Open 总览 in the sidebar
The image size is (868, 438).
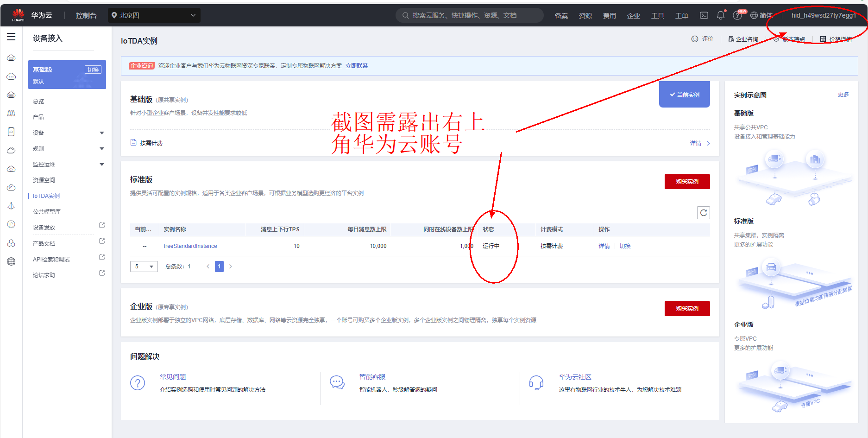click(x=38, y=102)
